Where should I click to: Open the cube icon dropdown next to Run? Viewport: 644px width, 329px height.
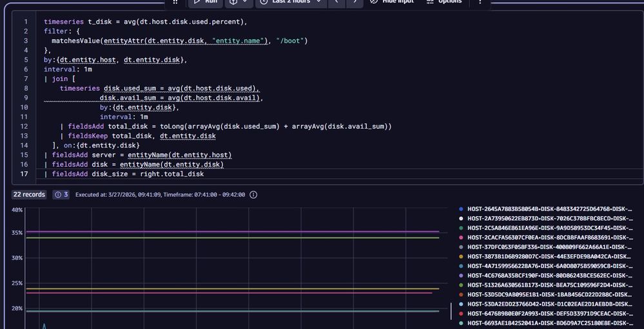pos(239,3)
